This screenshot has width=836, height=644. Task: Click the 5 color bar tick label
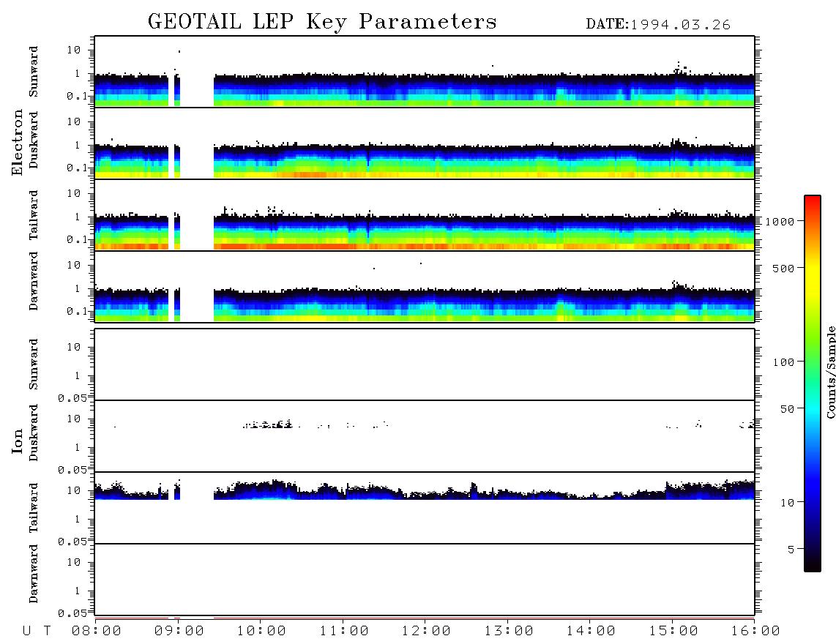(791, 550)
